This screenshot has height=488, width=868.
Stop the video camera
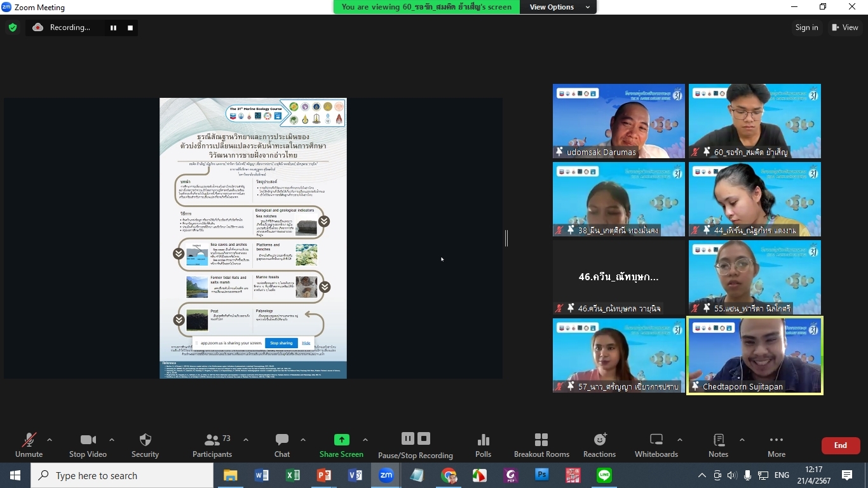[x=88, y=445]
